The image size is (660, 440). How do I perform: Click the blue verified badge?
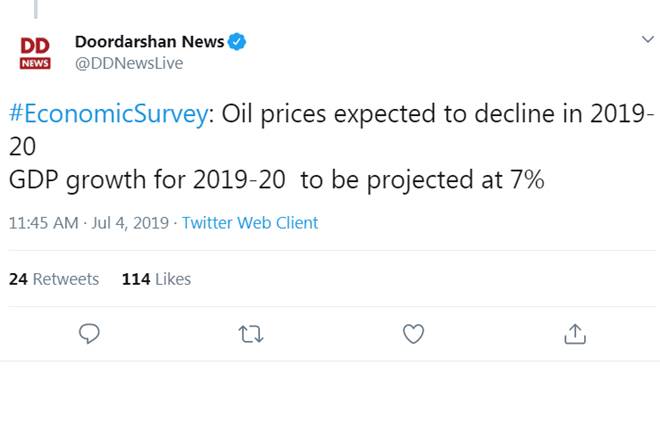point(238,42)
